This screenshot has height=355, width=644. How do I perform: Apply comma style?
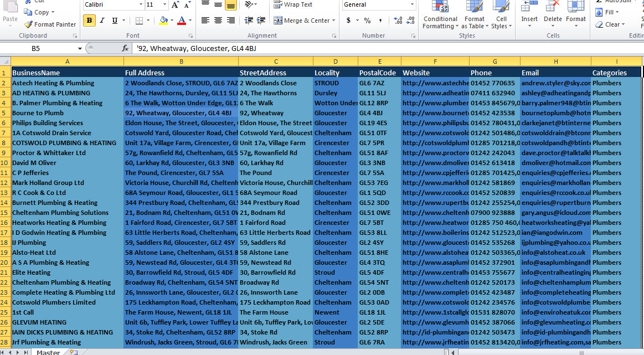[380, 20]
